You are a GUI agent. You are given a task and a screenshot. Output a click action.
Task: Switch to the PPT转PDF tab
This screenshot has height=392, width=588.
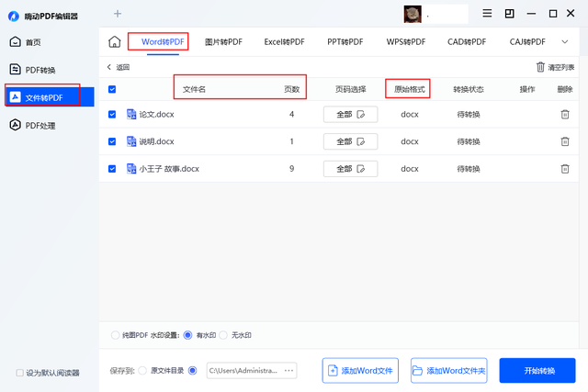tap(345, 41)
